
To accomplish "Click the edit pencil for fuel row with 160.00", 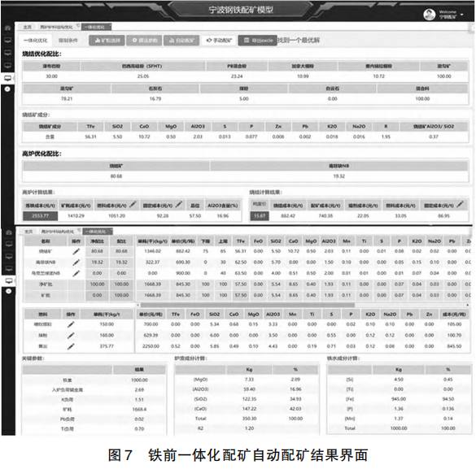I will (71, 336).
